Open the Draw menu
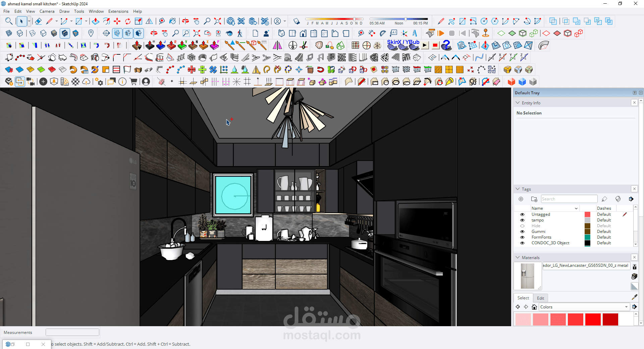644x349 pixels. [64, 11]
